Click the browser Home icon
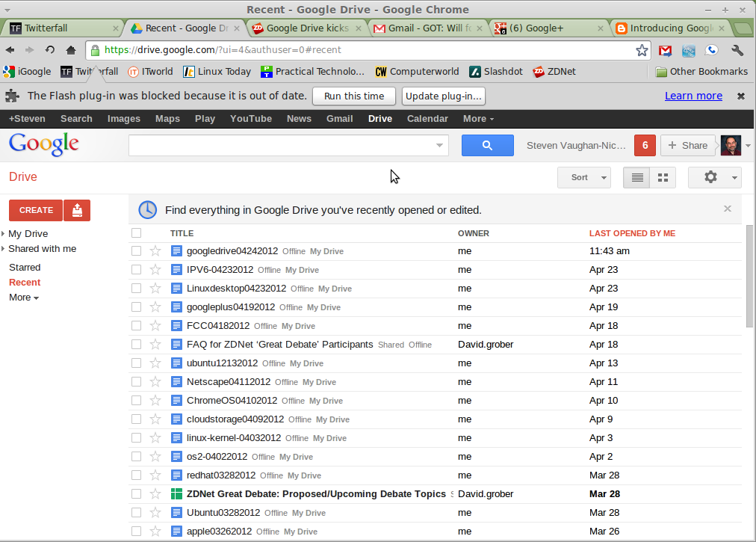The image size is (756, 542). coord(71,50)
